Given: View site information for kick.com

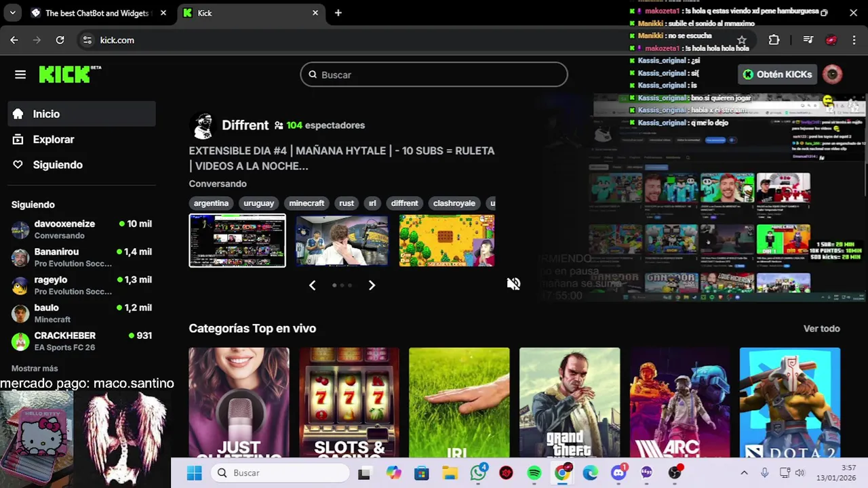Looking at the screenshot, I should (87, 40).
